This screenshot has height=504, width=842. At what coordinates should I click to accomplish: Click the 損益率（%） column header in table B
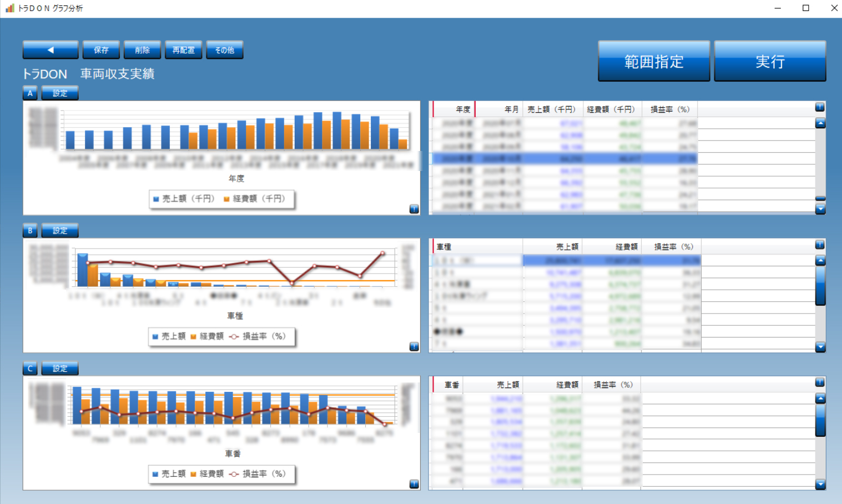pos(672,246)
